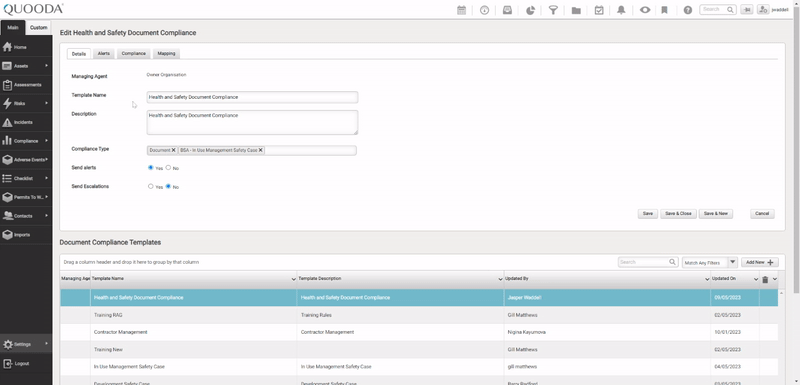Click the Save & New button
Viewport: 800px width, 385px height.
(x=716, y=214)
